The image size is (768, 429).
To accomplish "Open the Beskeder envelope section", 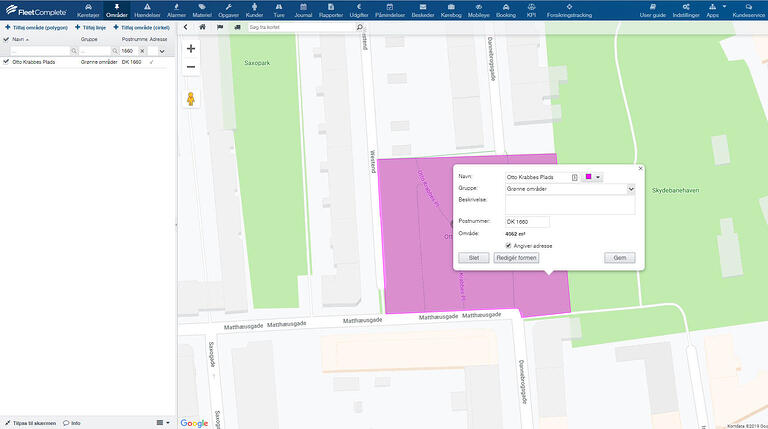I will pyautogui.click(x=423, y=10).
